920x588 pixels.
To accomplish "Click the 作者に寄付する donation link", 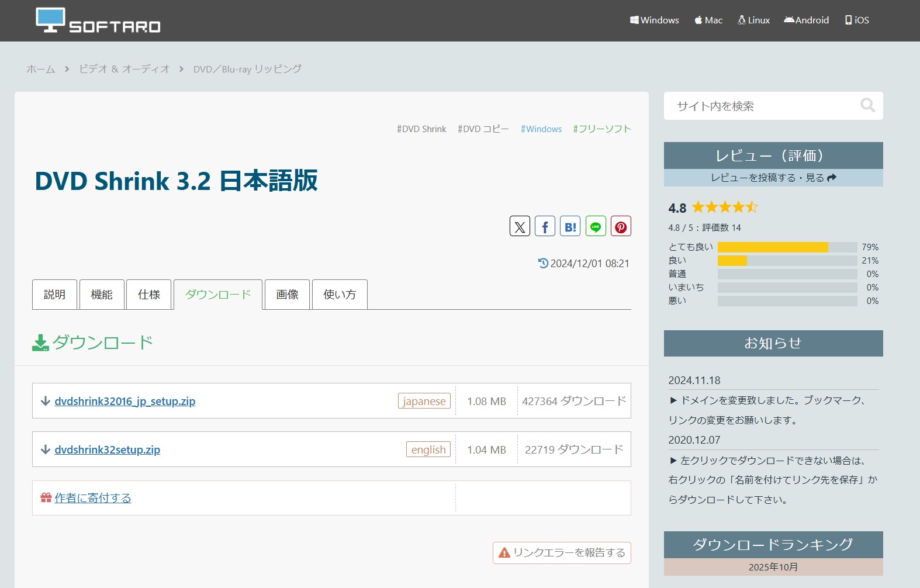I will tap(92, 498).
